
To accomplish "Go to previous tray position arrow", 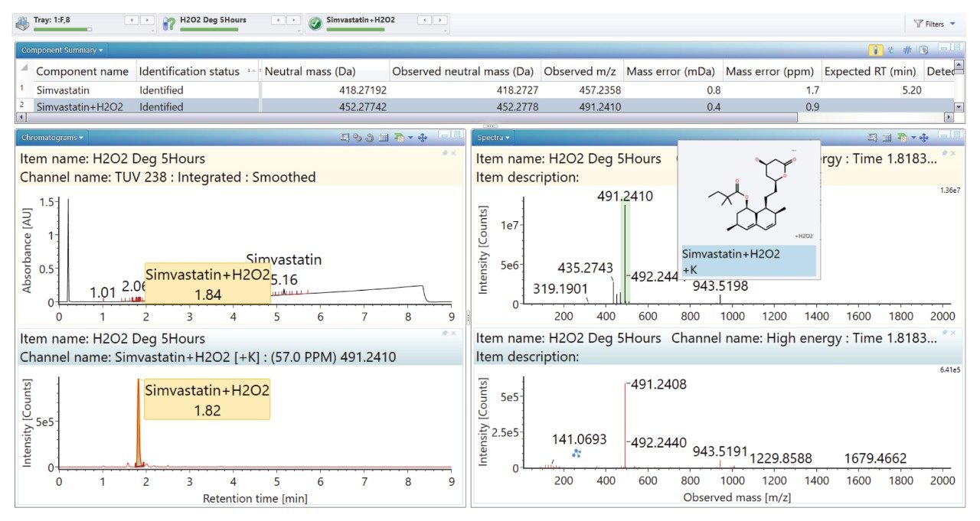I will (x=131, y=20).
